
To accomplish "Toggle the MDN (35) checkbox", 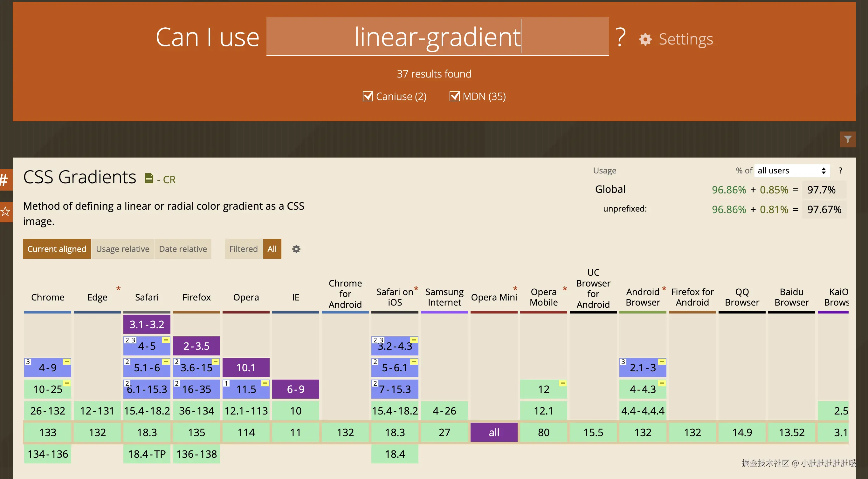I will 454,96.
